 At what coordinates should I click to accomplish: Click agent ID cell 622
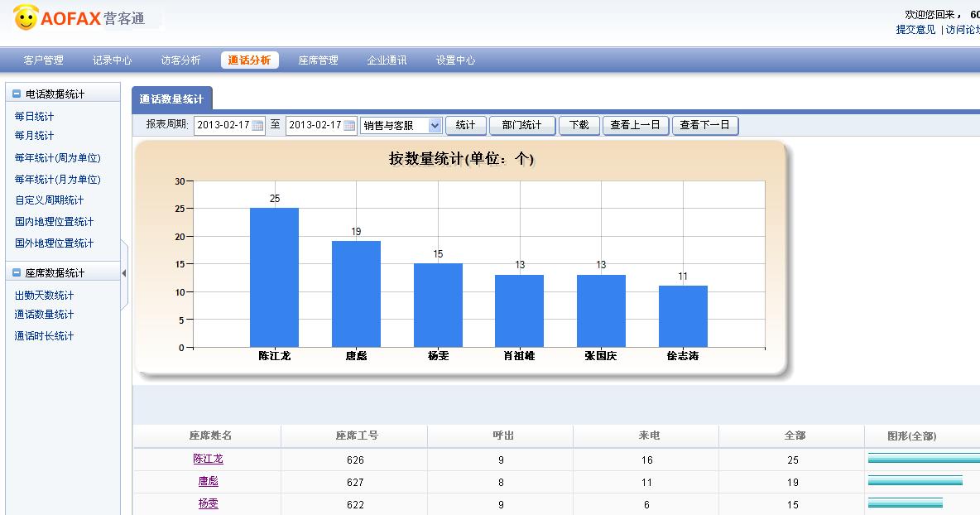(355, 505)
